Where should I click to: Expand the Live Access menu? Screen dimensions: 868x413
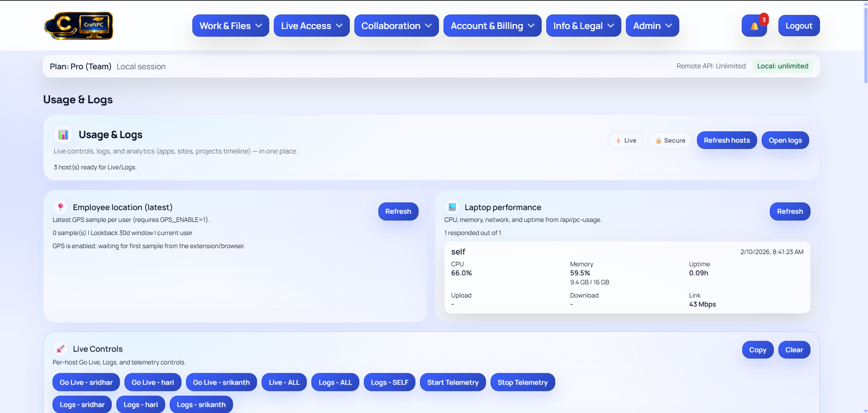(312, 26)
